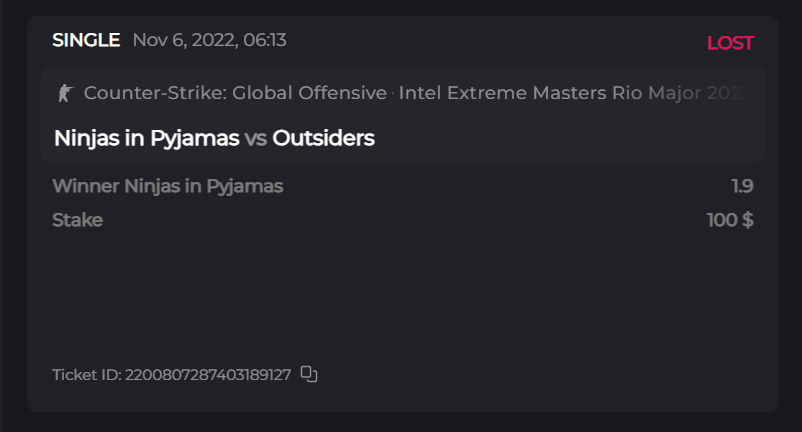The width and height of the screenshot is (802, 432).
Task: Click the vs separator text
Action: click(x=256, y=139)
